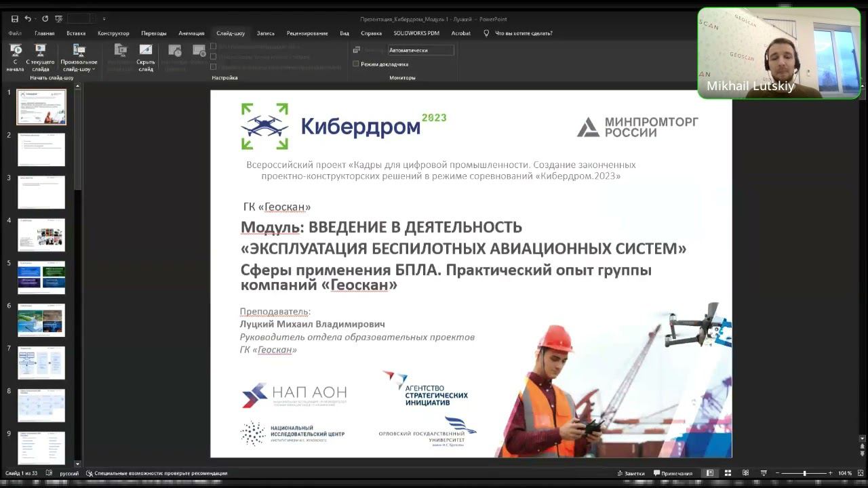
Task: Open the Acrobat ribbon tab
Action: [461, 33]
